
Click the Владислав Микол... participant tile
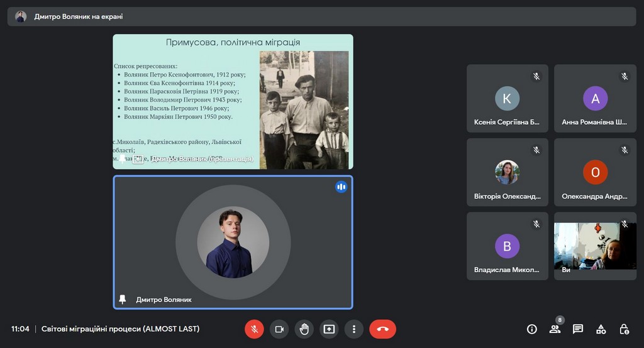[x=507, y=246]
